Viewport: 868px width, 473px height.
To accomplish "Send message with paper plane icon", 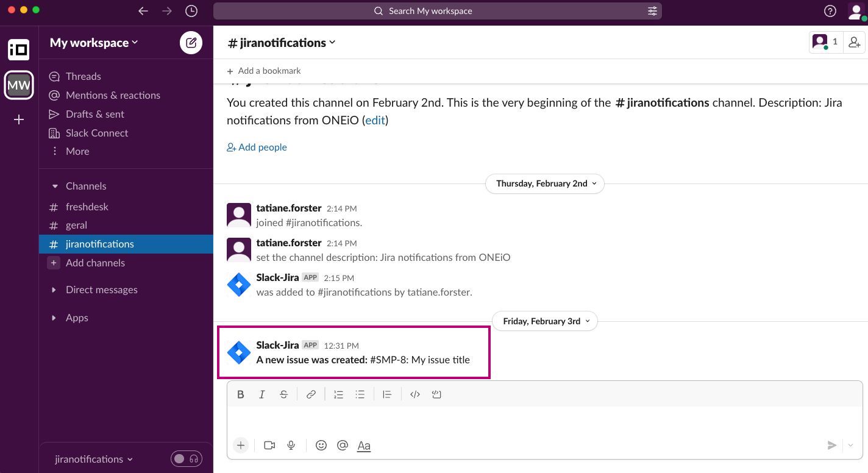I will [x=832, y=446].
